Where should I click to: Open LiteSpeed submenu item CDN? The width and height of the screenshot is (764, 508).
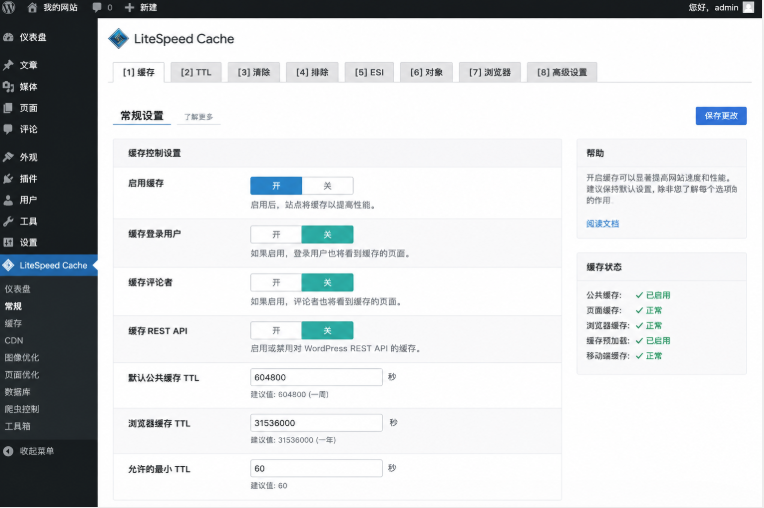pos(14,340)
